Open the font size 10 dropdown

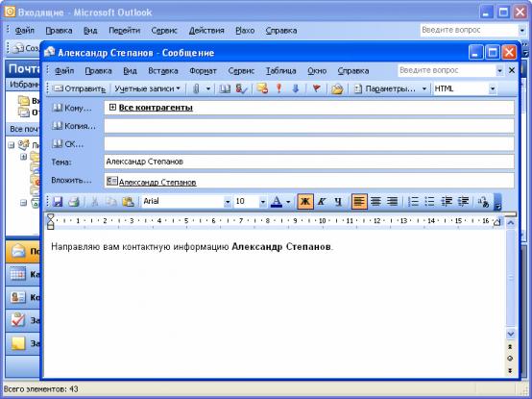(262, 202)
